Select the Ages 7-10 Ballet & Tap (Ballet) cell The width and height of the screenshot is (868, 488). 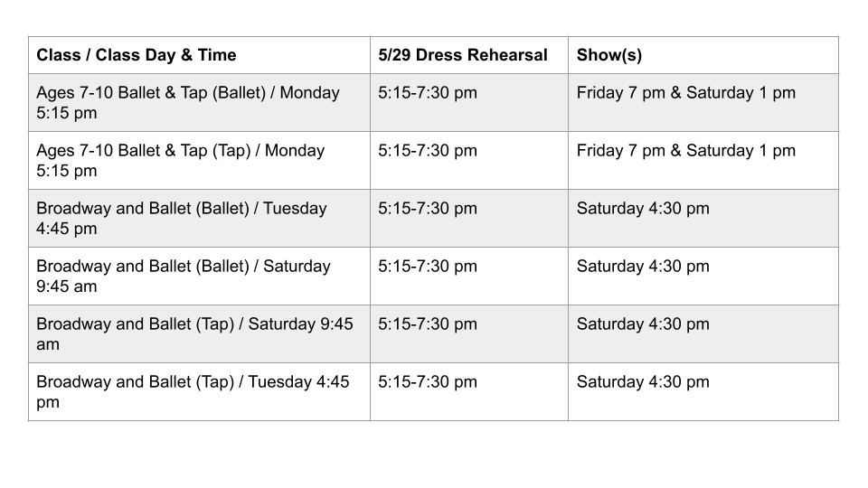tap(199, 102)
